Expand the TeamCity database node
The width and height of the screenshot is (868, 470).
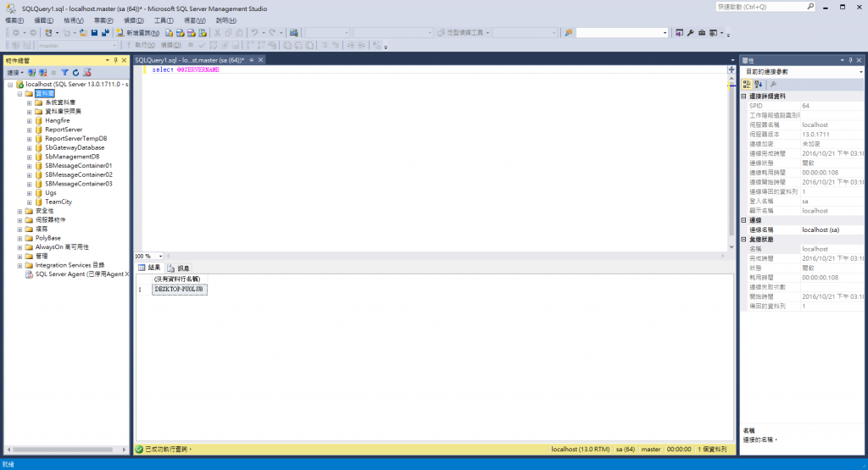click(30, 202)
